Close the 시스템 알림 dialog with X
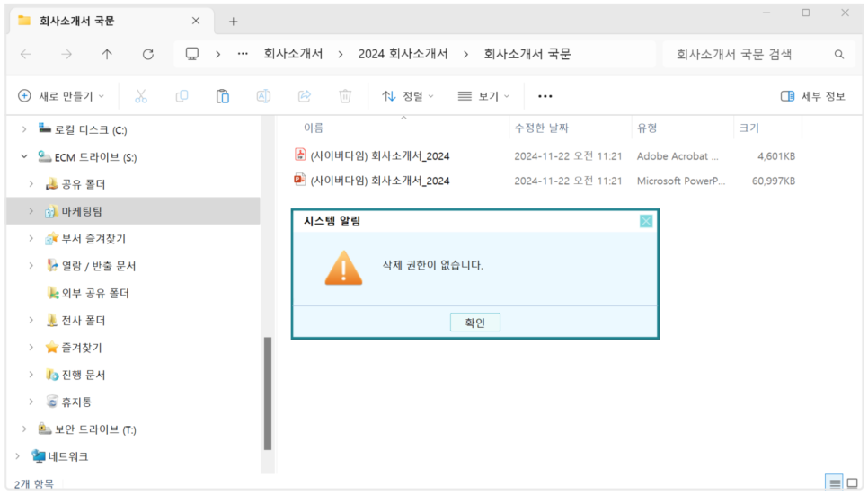Image resolution: width=868 pixels, height=495 pixels. tap(646, 222)
